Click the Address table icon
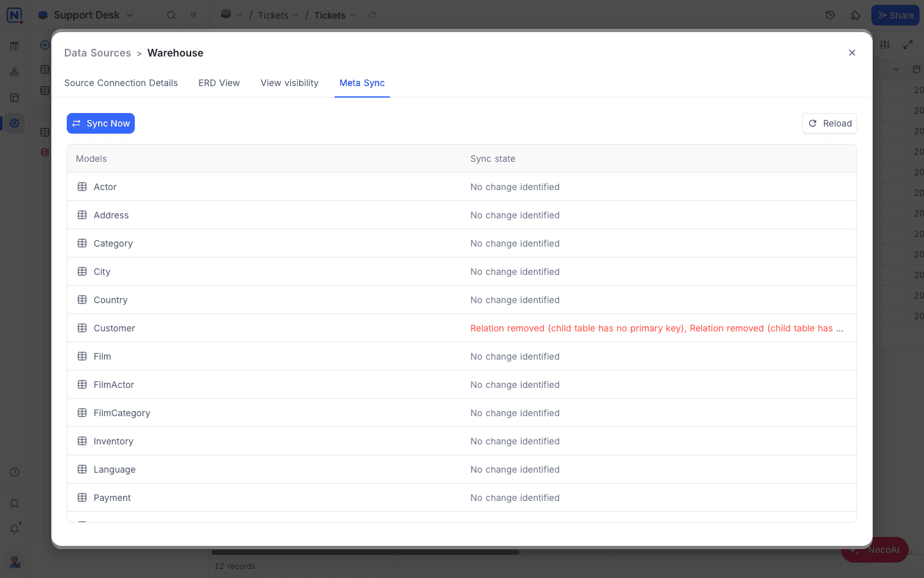This screenshot has height=578, width=924. pos(82,215)
